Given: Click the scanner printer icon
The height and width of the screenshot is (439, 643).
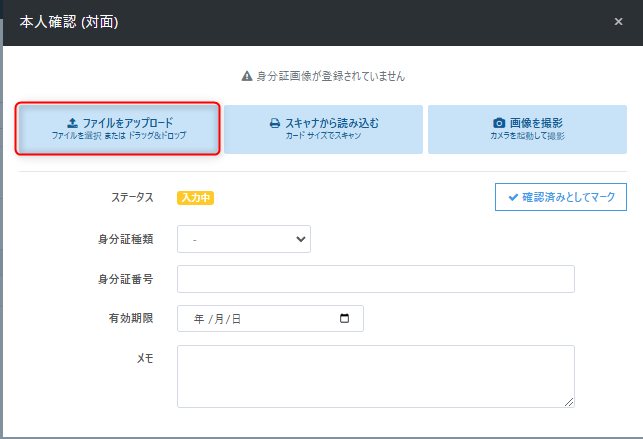Looking at the screenshot, I should click(x=275, y=123).
